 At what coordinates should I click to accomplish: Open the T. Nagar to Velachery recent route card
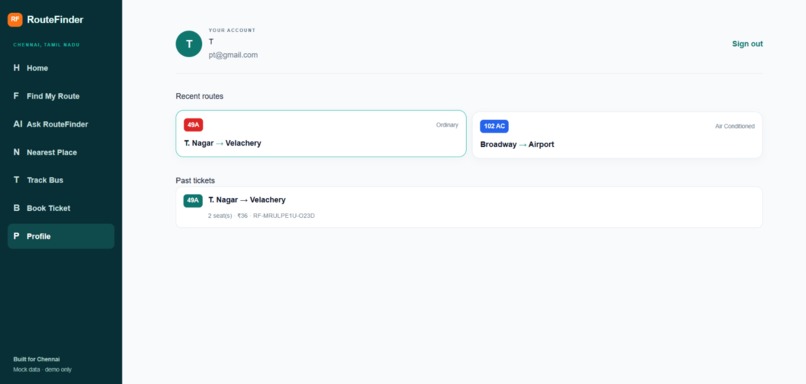(321, 134)
